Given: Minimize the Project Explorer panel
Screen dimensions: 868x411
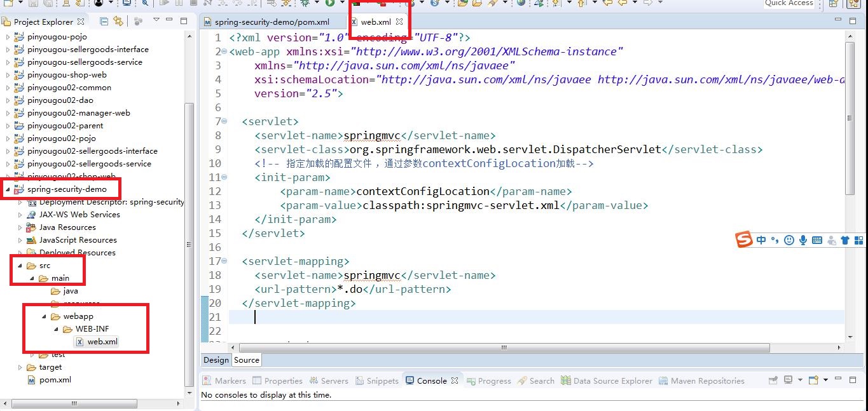Looking at the screenshot, I should (x=170, y=20).
